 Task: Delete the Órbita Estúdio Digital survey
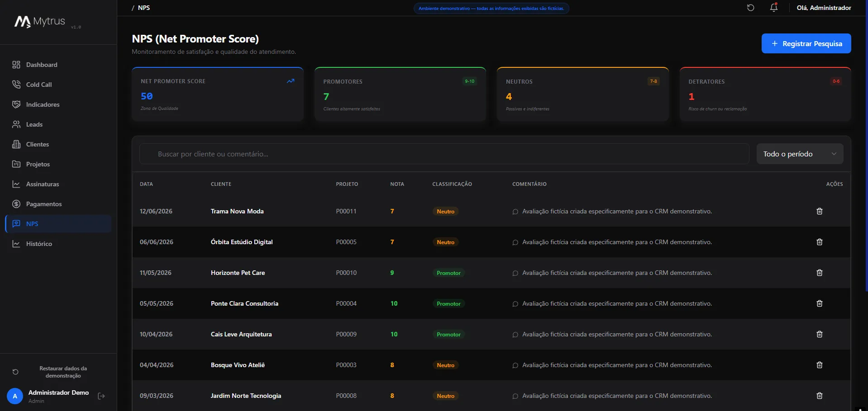pyautogui.click(x=819, y=242)
